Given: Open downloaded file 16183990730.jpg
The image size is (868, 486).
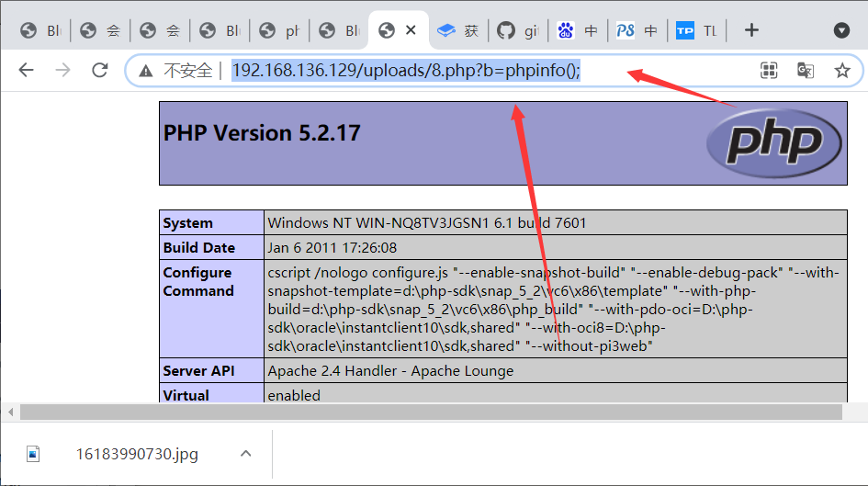Looking at the screenshot, I should point(137,454).
